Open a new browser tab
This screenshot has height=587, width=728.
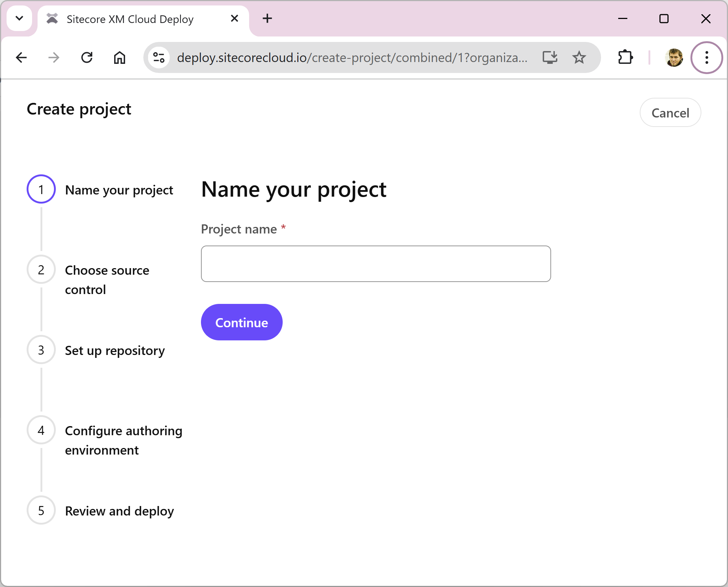pyautogui.click(x=267, y=18)
